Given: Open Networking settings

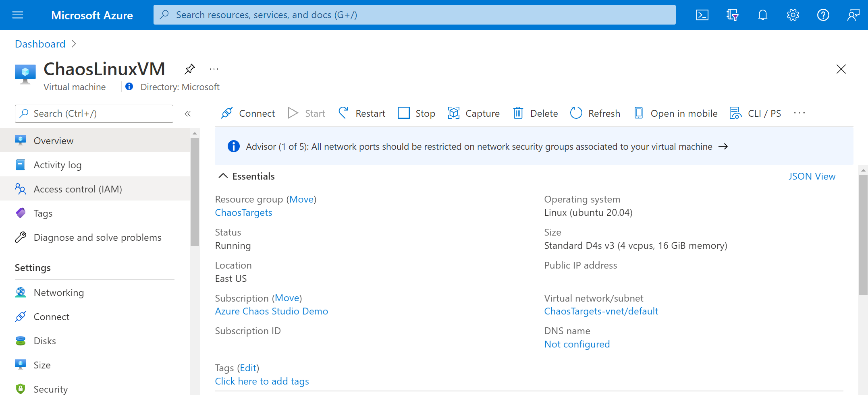Looking at the screenshot, I should 59,292.
